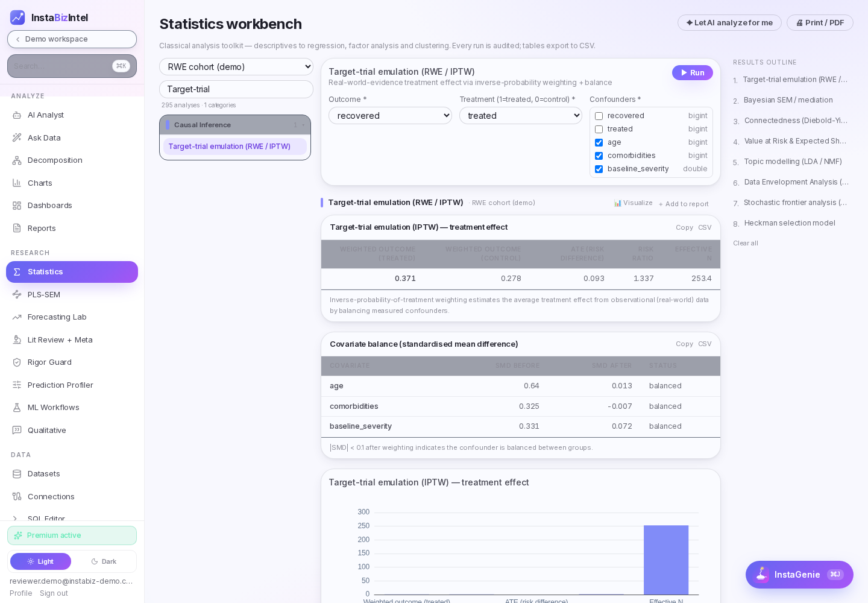Click Clear all results link
This screenshot has height=603, width=868.
(746, 243)
